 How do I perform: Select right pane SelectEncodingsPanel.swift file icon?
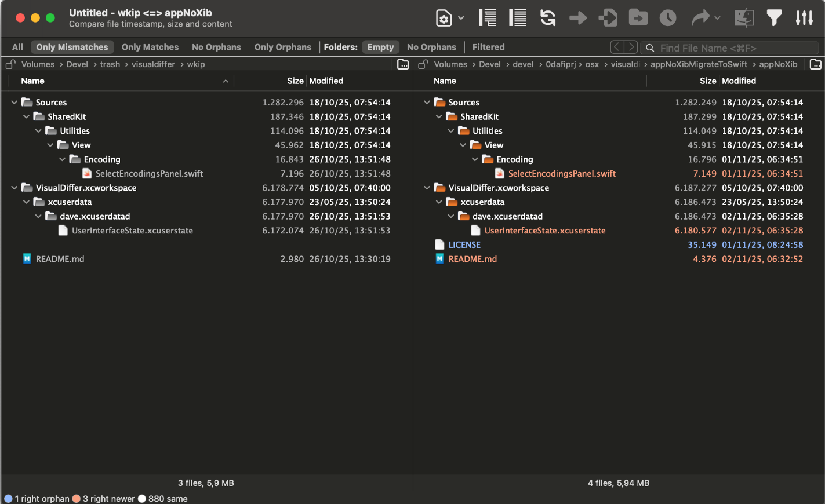(500, 173)
